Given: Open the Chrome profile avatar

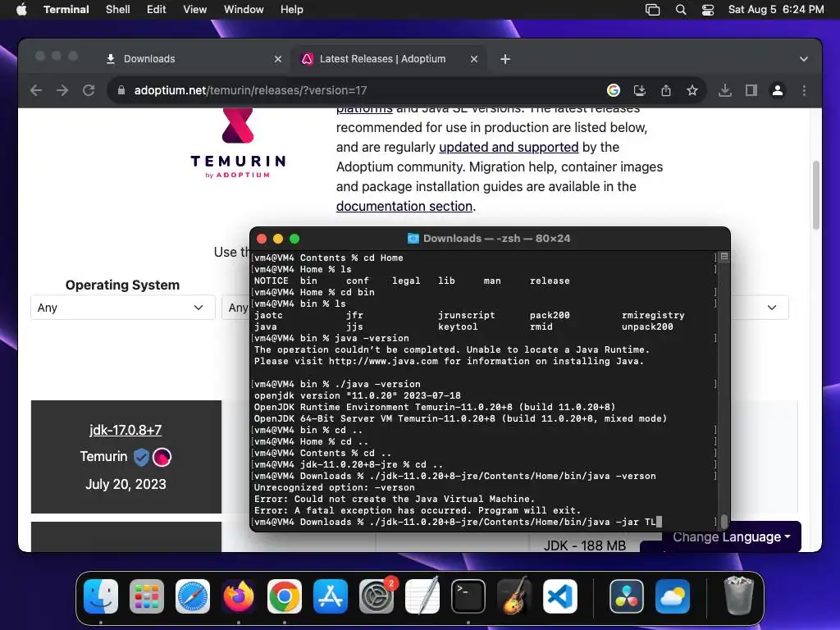Looking at the screenshot, I should pyautogui.click(x=778, y=90).
